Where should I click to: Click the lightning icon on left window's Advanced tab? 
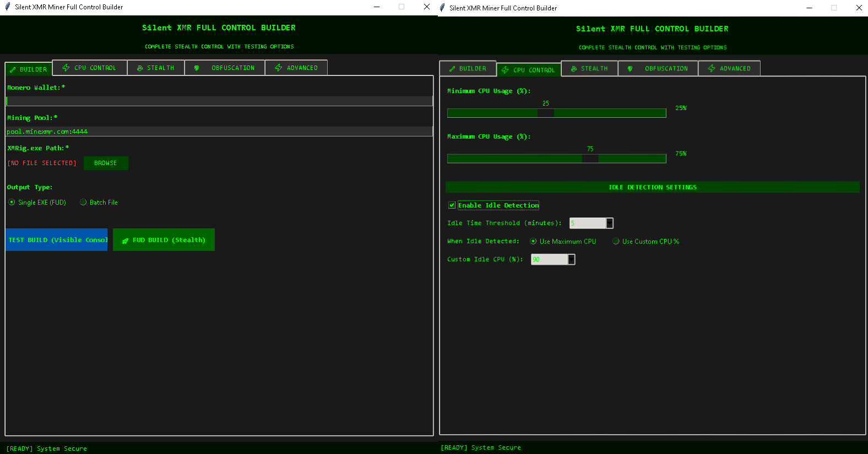[x=279, y=68]
